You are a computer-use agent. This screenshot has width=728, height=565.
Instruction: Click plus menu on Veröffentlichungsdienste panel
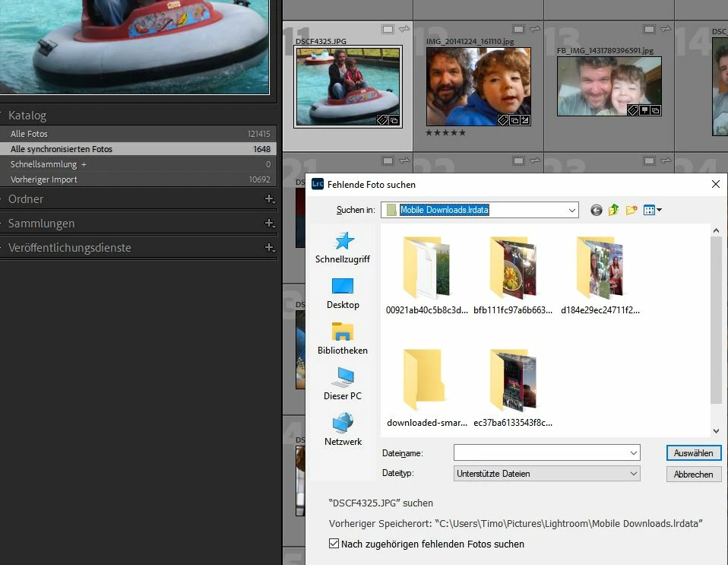point(270,247)
